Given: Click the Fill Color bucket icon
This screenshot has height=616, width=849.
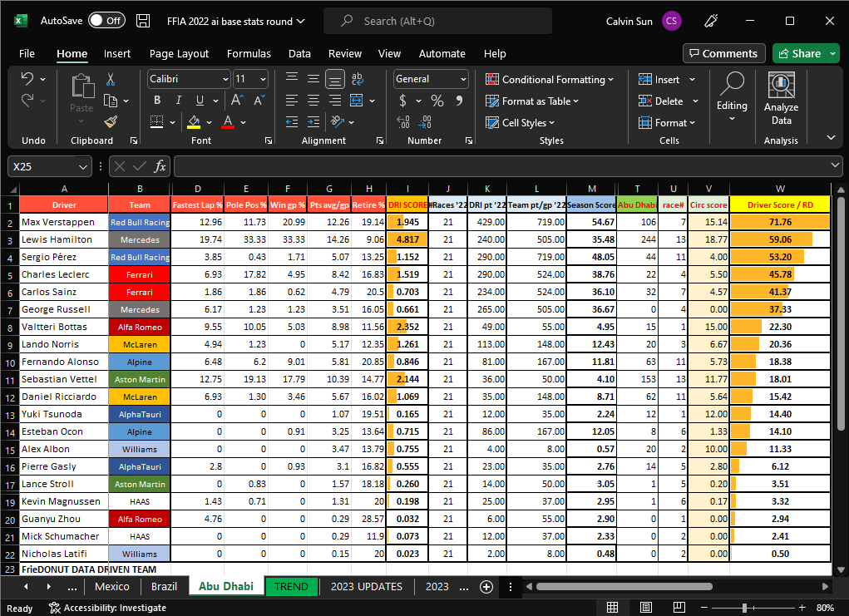Looking at the screenshot, I should click(194, 122).
